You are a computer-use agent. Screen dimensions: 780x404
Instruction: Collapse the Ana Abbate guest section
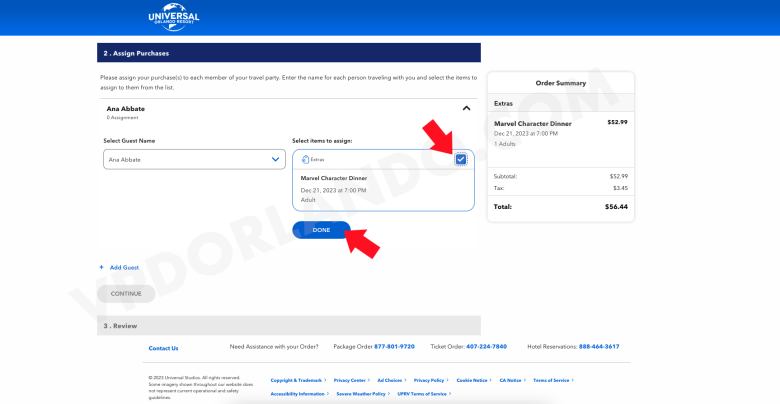tap(466, 108)
